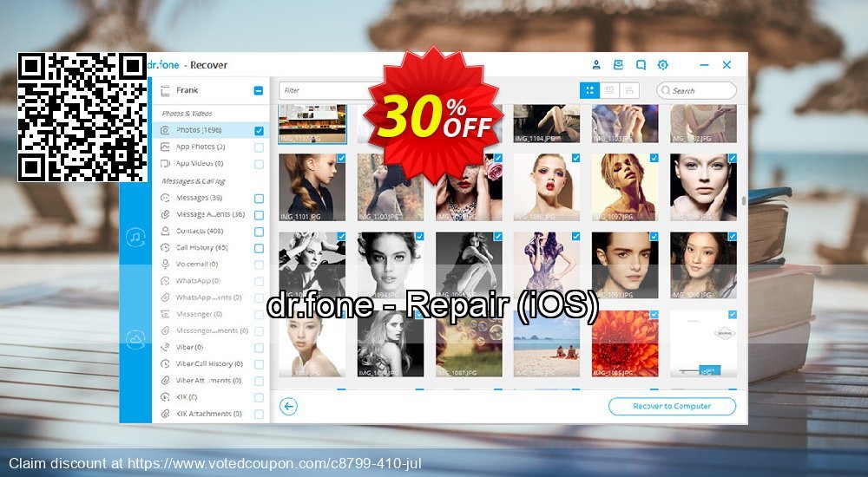Check the Contacts (408) checkbox

coord(259,232)
